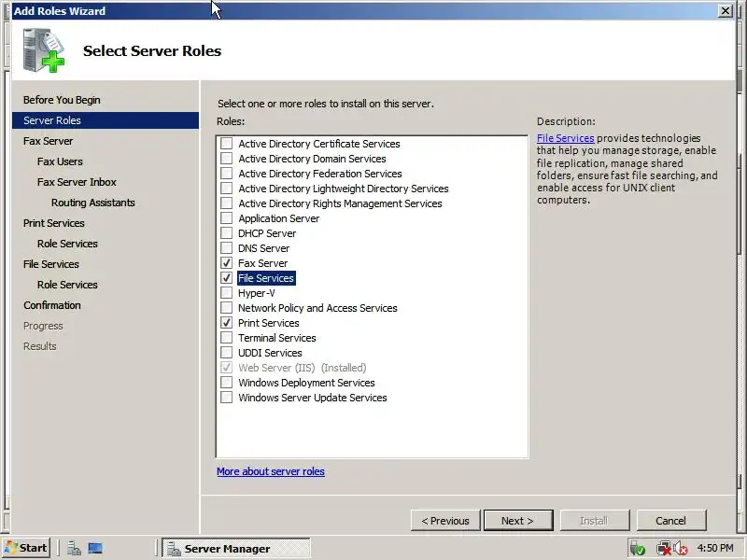Check Active Directory Federation Services checkbox

(x=227, y=174)
